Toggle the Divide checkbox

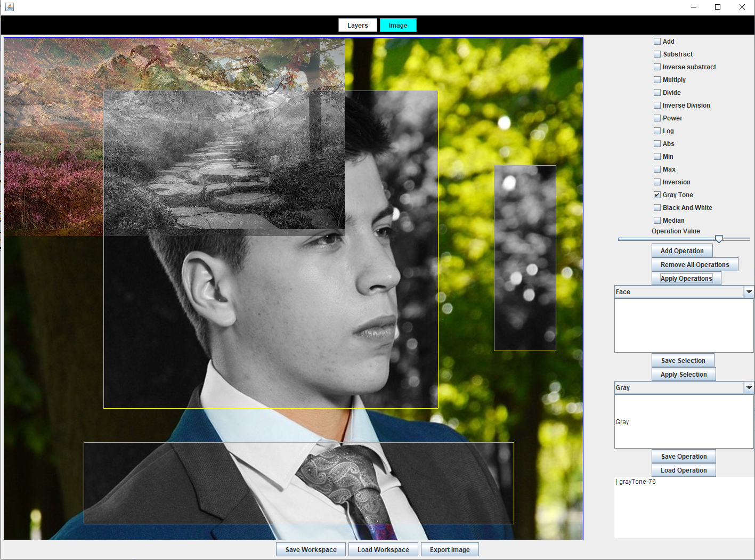657,93
